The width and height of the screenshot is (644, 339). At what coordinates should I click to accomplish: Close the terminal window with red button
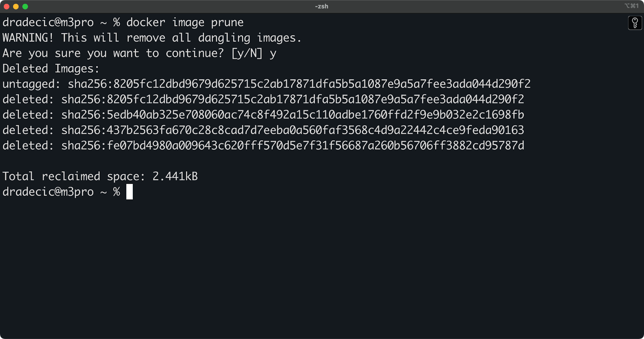(x=6, y=6)
